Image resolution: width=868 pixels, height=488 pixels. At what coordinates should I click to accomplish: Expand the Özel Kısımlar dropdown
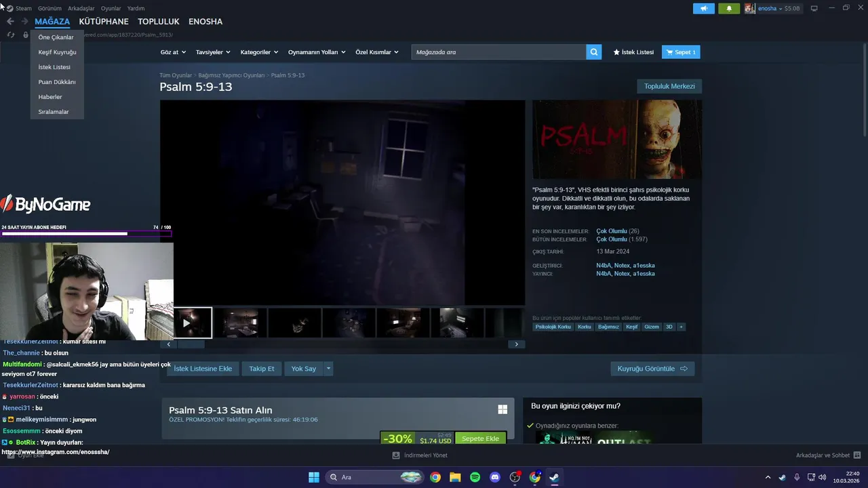pyautogui.click(x=378, y=52)
